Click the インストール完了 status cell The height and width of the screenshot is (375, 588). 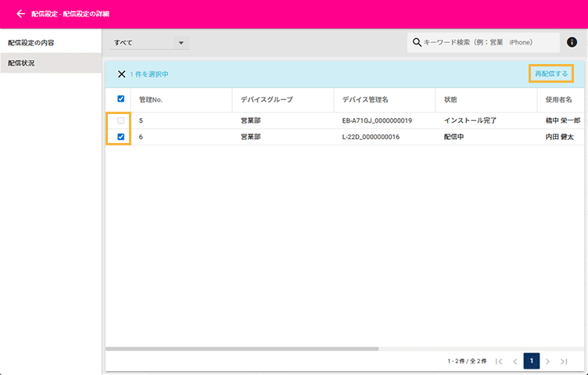(470, 120)
